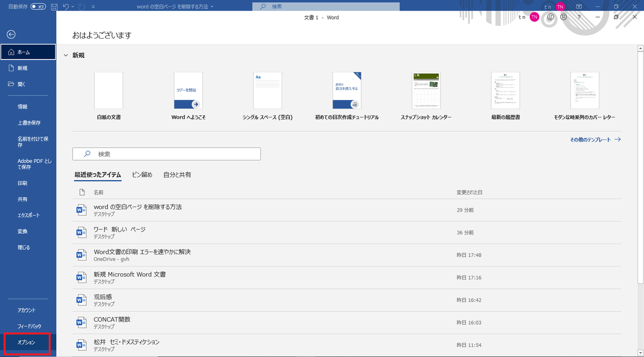Click the redo icon in title bar
Image resolution: width=644 pixels, height=357 pixels.
point(82,6)
